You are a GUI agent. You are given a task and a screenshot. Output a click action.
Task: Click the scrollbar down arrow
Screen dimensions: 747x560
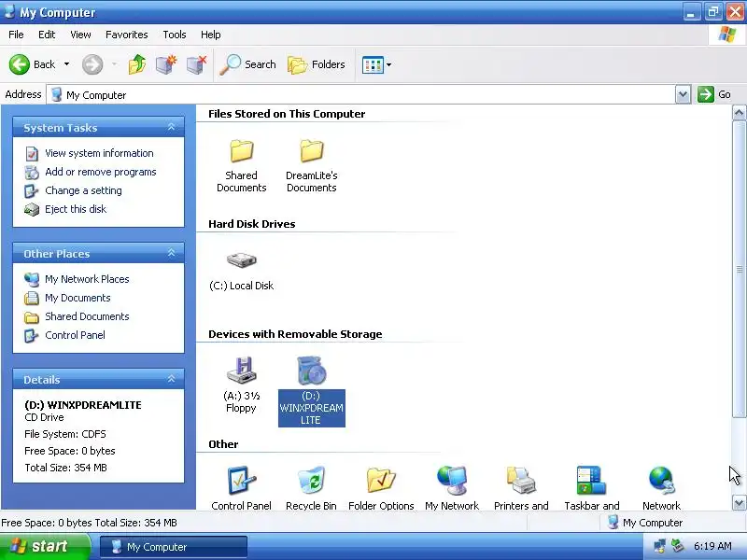tap(739, 502)
